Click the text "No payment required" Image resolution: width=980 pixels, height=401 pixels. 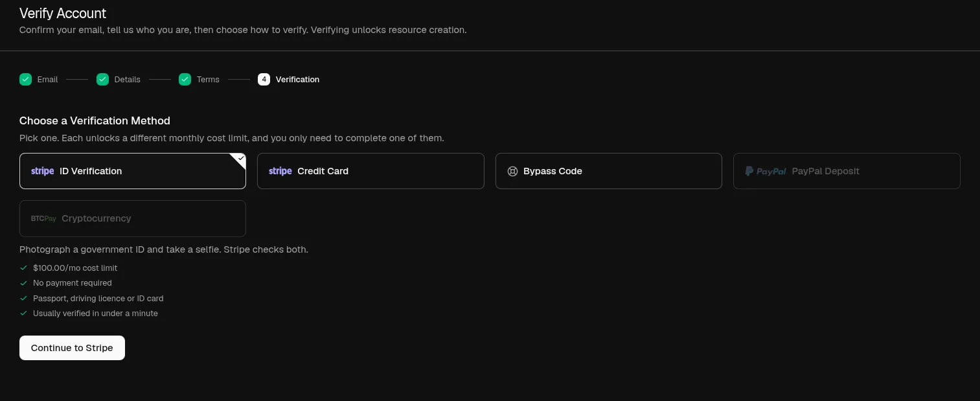click(x=73, y=283)
